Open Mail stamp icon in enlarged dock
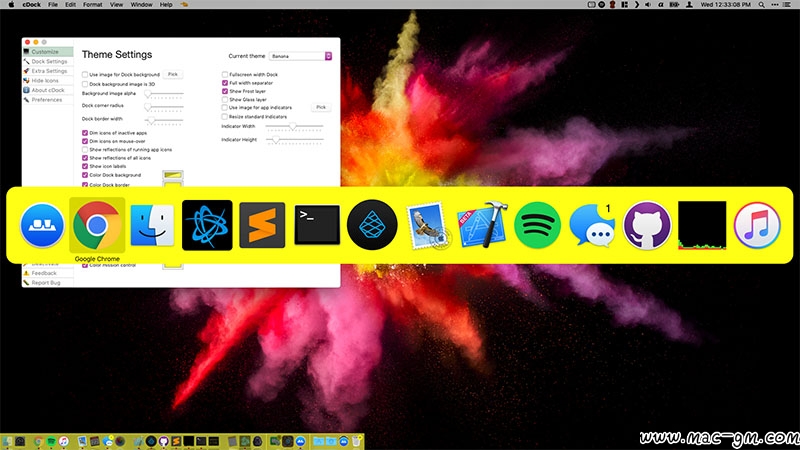Viewport: 800px width, 450px height. pyautogui.click(x=428, y=225)
